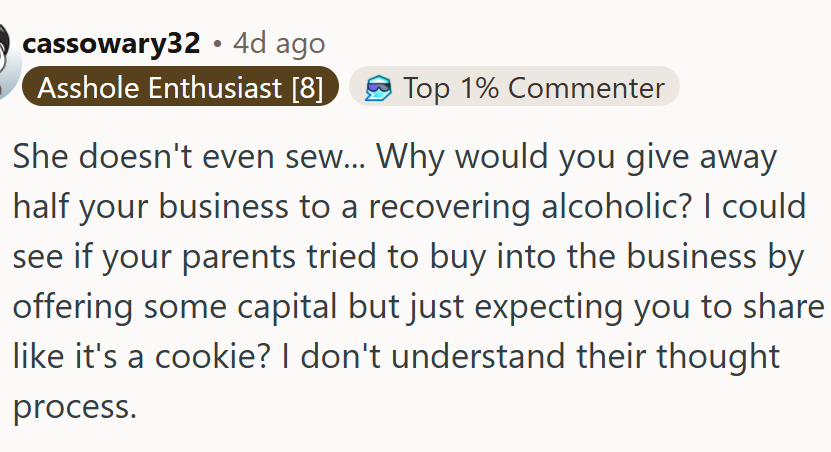Image resolution: width=831 pixels, height=452 pixels.
Task: Click the opening sentence 'She doesn't even sew...'
Action: tap(189, 156)
